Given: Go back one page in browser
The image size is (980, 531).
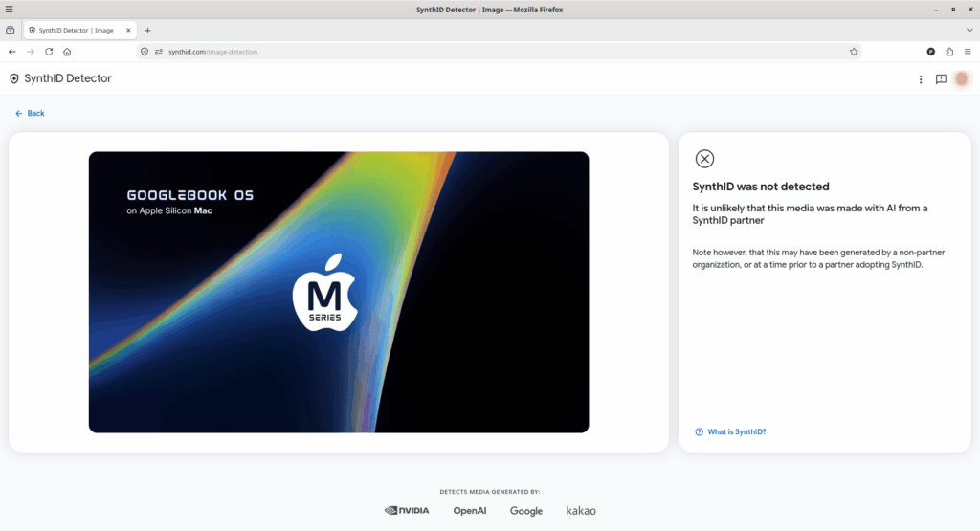Looking at the screenshot, I should pyautogui.click(x=12, y=52).
